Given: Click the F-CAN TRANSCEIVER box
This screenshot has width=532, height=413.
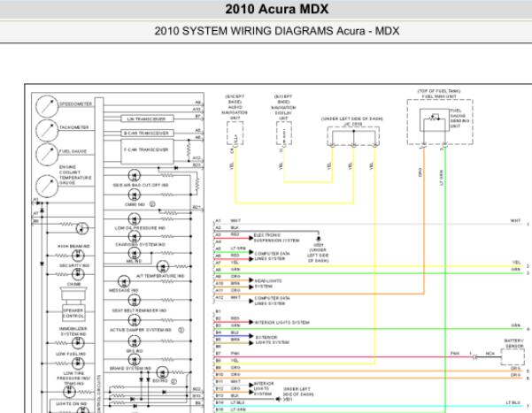Looking at the screenshot, I should pos(147,151).
